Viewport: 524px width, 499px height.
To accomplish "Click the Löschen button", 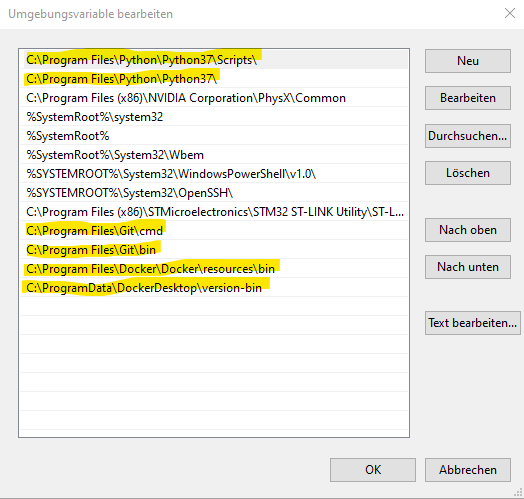I will point(468,173).
